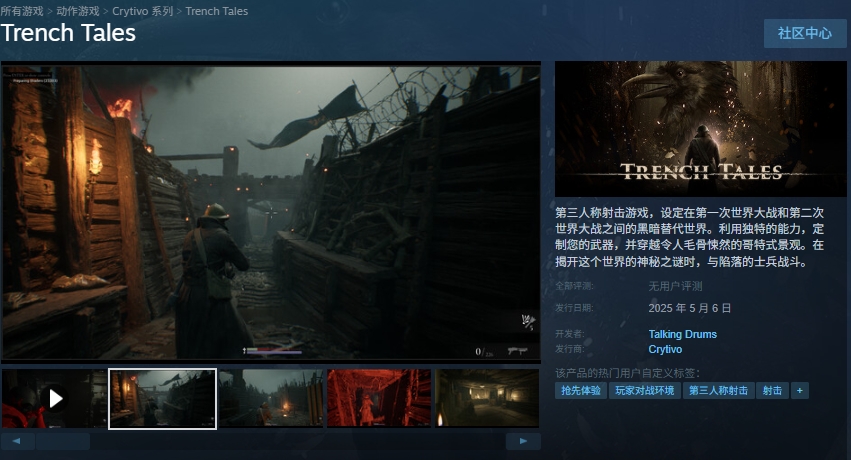Screen dimensions: 851x460
Task: Click the left arrow of thumbnail strip
Action: pyautogui.click(x=17, y=441)
